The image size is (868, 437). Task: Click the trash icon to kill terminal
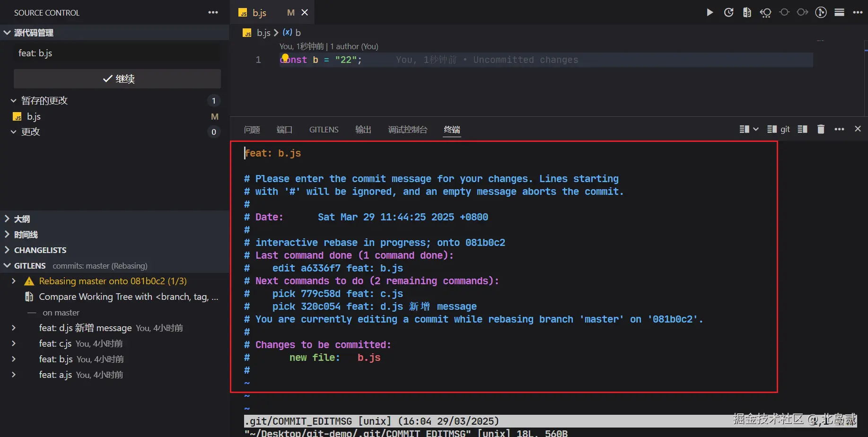coord(821,129)
